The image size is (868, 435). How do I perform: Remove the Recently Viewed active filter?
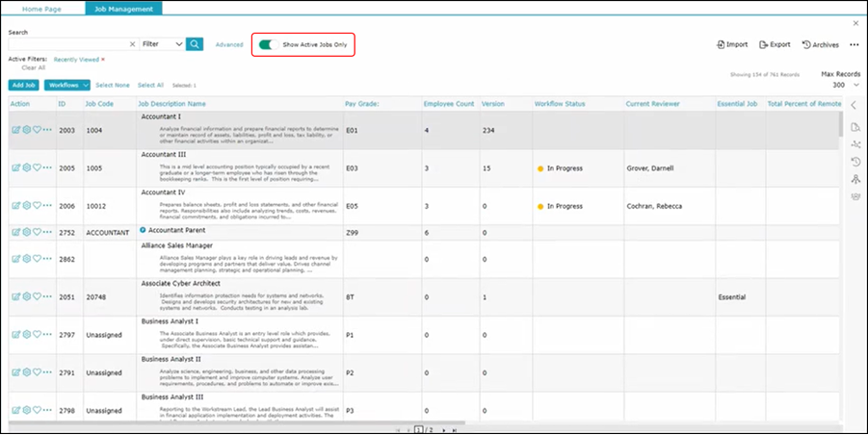[103, 60]
